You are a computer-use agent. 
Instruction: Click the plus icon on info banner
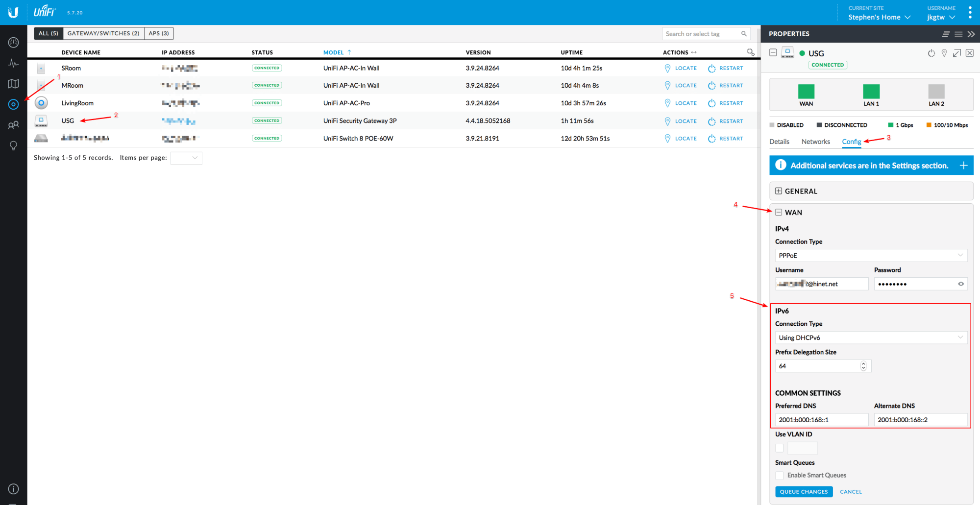963,166
